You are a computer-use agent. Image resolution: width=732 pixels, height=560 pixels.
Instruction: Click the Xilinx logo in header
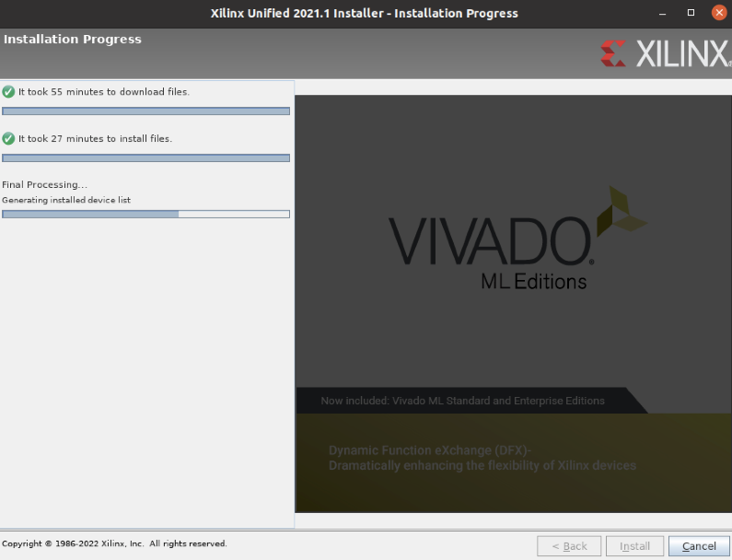pos(665,53)
